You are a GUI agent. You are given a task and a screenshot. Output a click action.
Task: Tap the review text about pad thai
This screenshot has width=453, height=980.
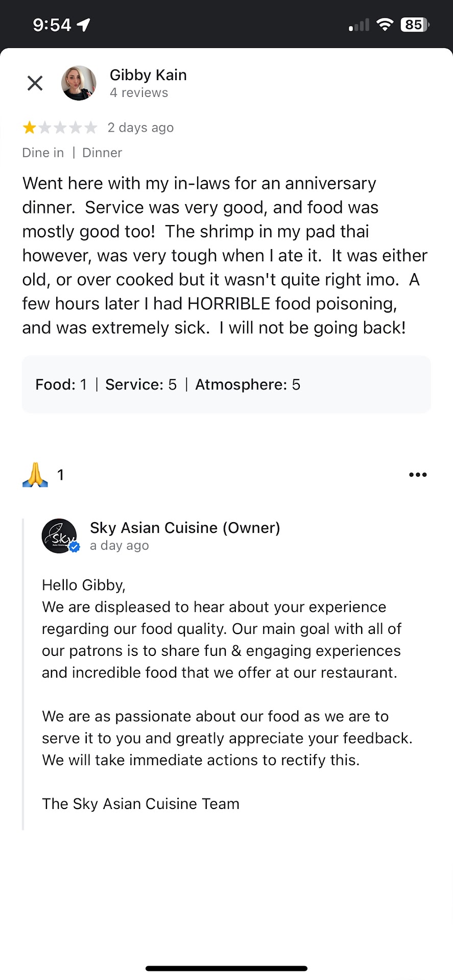(x=225, y=255)
